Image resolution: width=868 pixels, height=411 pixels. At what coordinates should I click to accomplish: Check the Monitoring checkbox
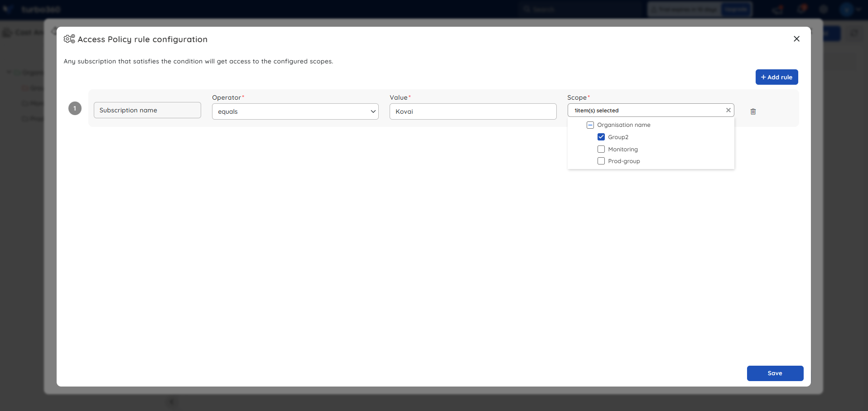pos(601,149)
